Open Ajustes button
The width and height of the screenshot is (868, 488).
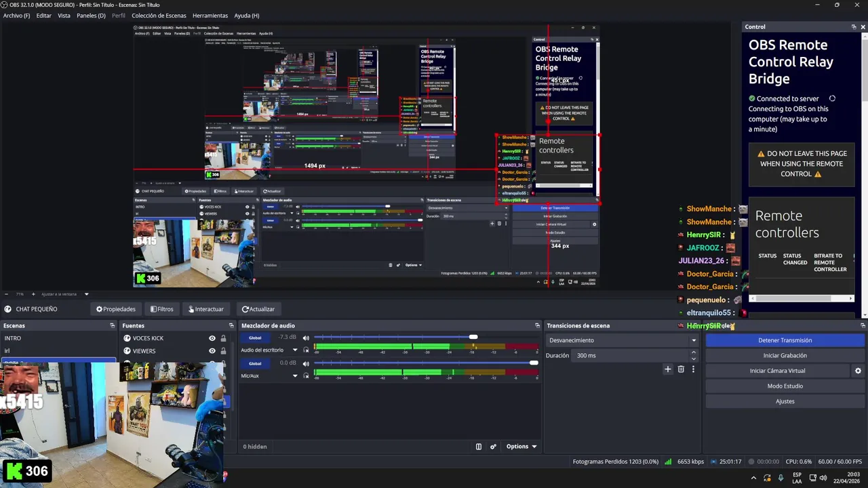point(785,401)
